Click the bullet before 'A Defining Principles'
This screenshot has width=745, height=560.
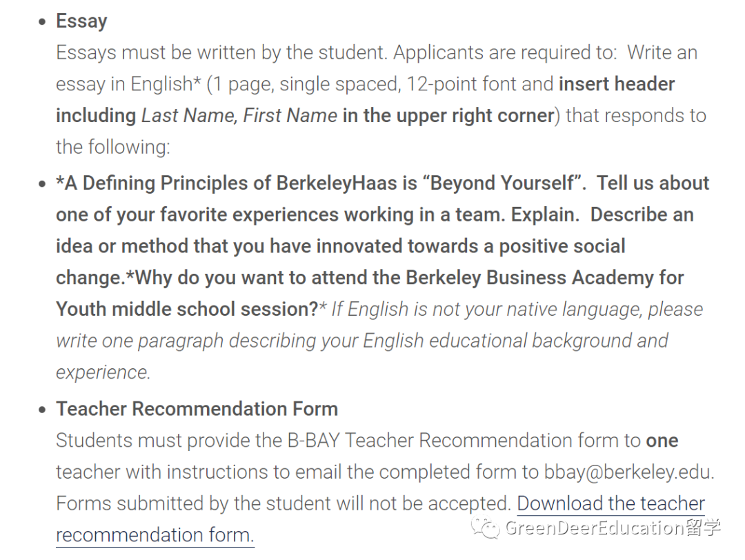[x=43, y=184]
